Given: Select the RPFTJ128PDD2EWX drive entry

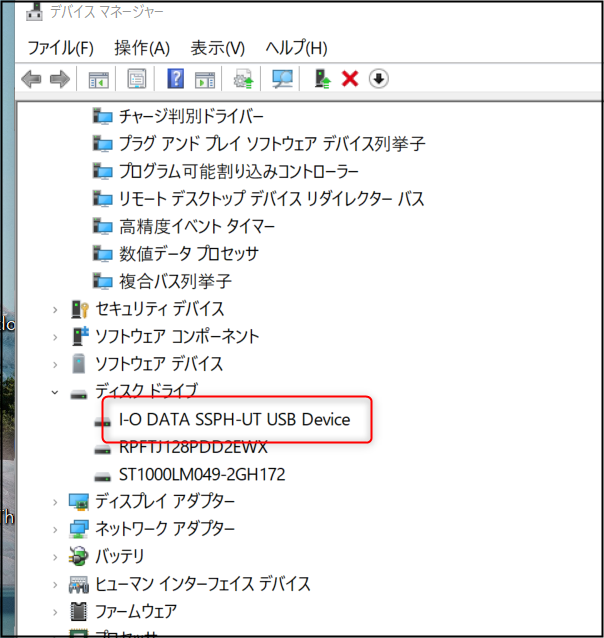Looking at the screenshot, I should pos(193,447).
